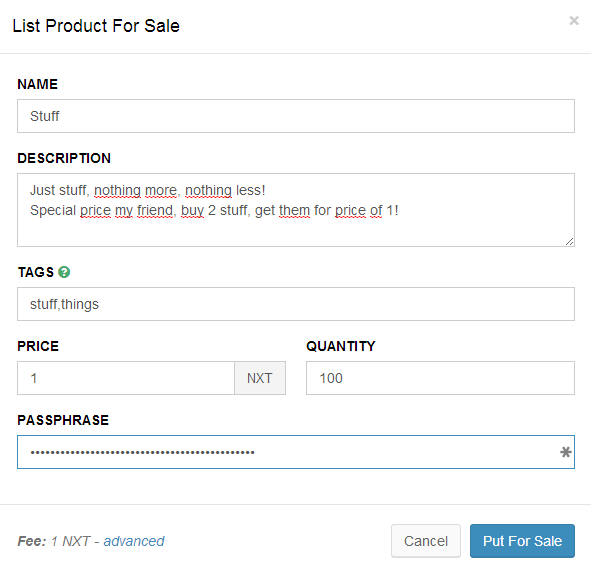Click the DESCRIPTION label
Screen dimensions: 591x574
click(x=64, y=158)
